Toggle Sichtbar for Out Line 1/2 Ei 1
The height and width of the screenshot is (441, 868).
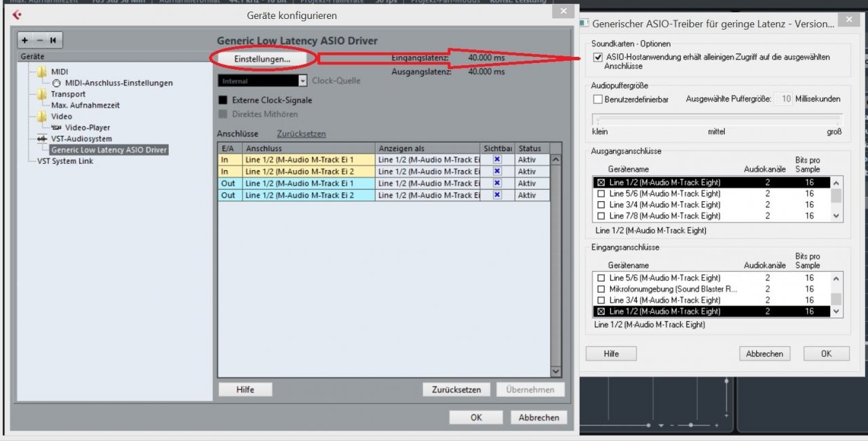coord(497,183)
